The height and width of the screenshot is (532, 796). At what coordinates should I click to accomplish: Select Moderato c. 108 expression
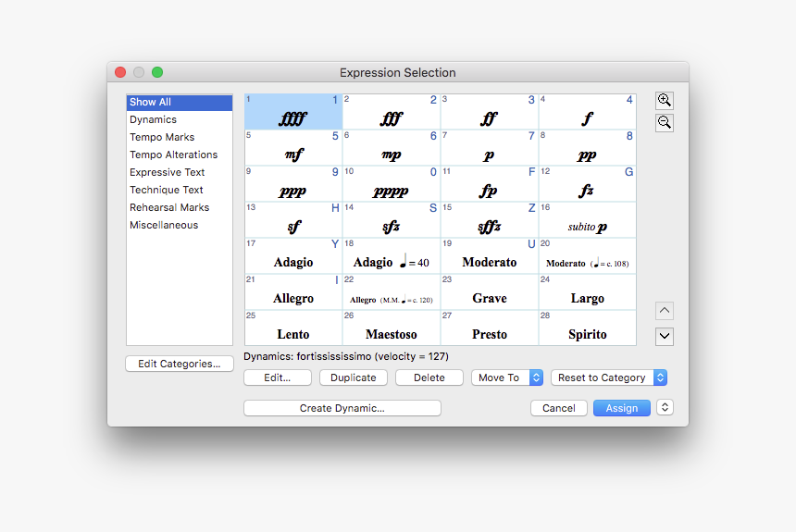click(x=588, y=256)
